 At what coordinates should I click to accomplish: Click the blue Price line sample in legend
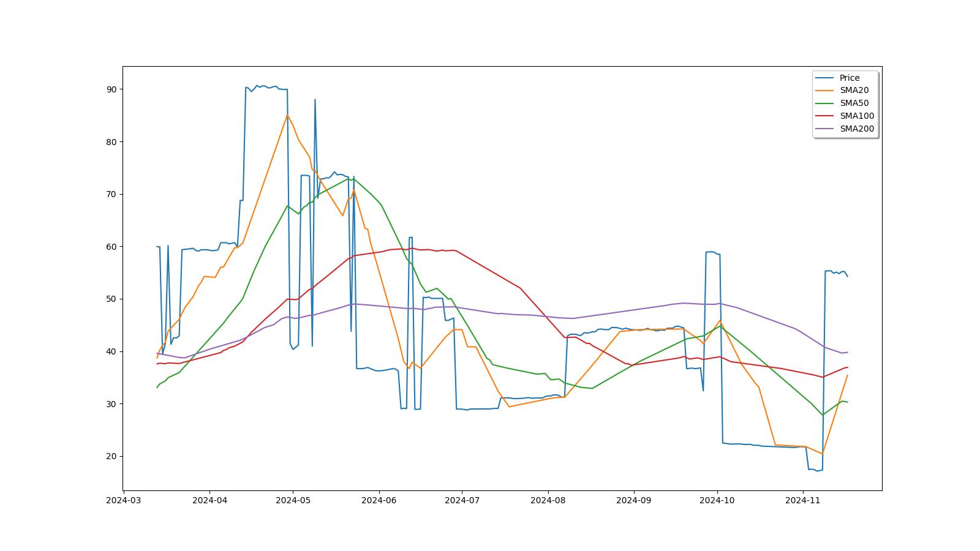(x=824, y=78)
